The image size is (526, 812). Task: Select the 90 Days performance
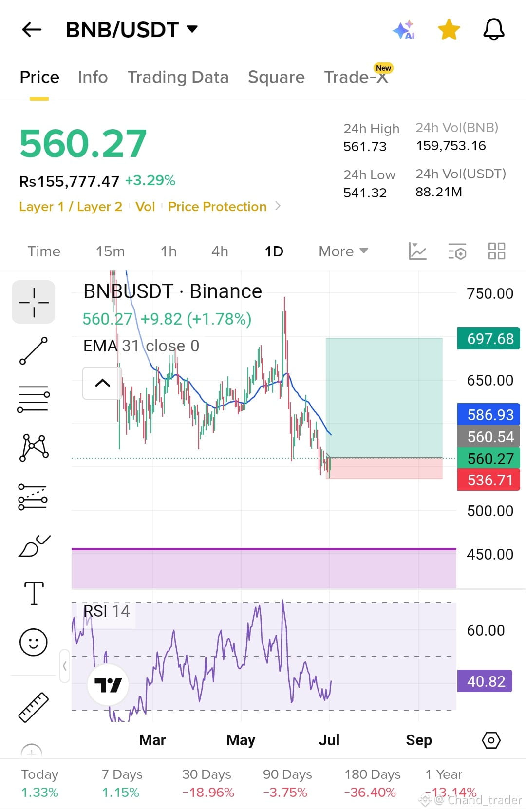tap(287, 783)
